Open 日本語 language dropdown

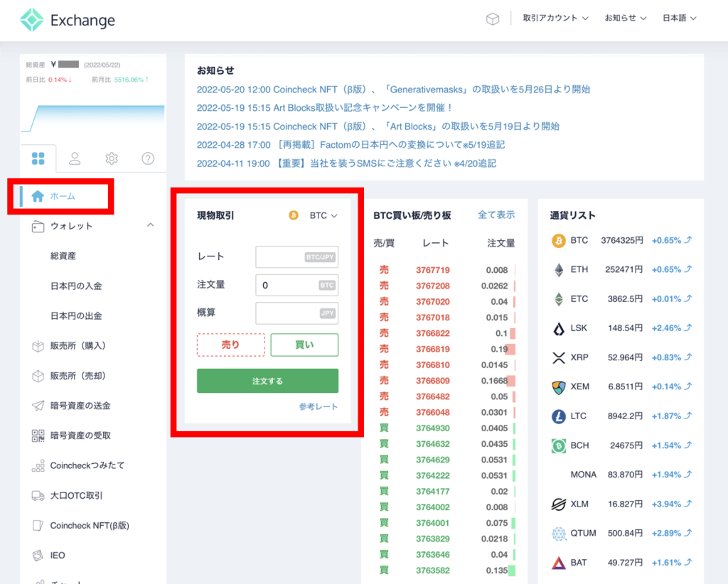pos(679,18)
